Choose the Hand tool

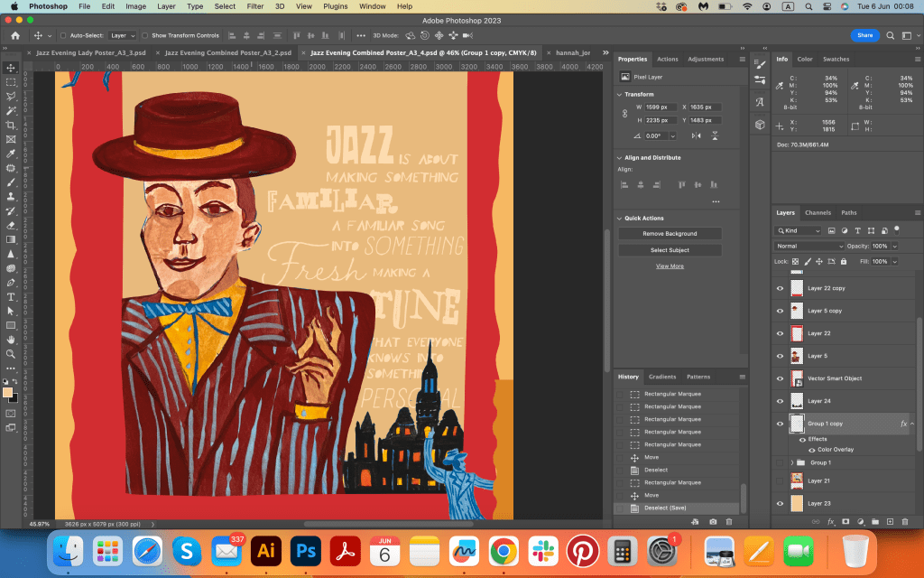point(11,339)
